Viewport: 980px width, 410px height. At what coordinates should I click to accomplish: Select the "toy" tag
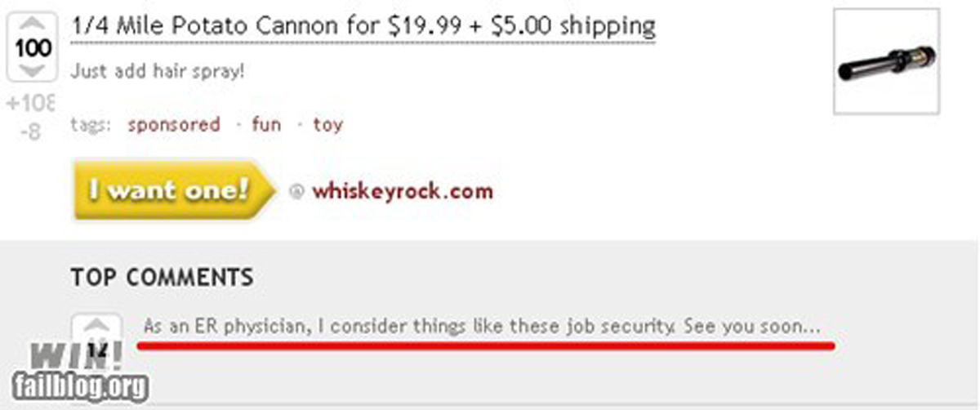327,125
